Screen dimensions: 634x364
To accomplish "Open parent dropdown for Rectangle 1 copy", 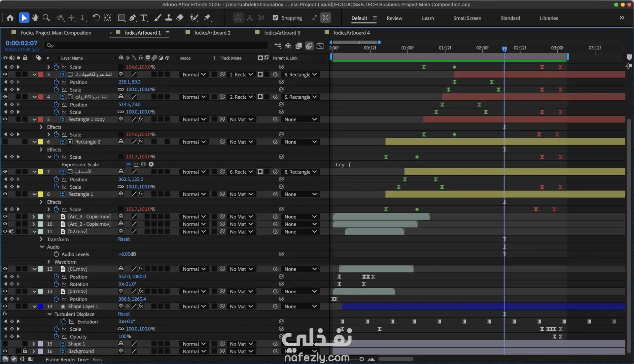I will [x=300, y=119].
